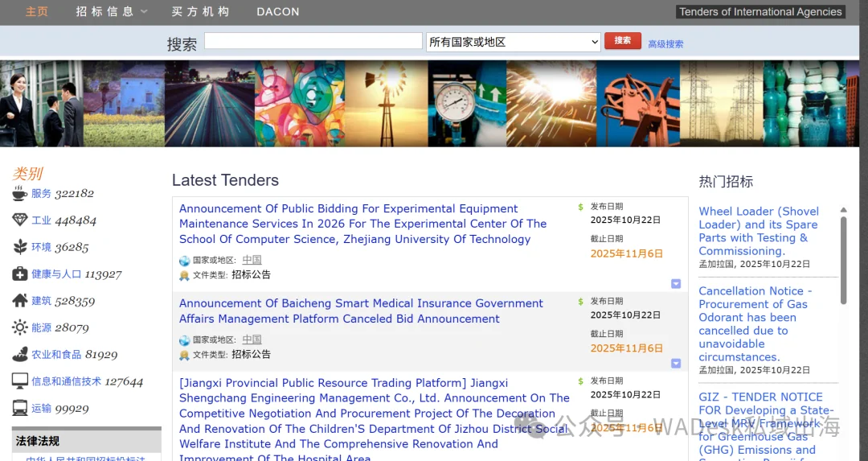Click the businesspeople banner image
The width and height of the screenshot is (868, 461).
42,104
